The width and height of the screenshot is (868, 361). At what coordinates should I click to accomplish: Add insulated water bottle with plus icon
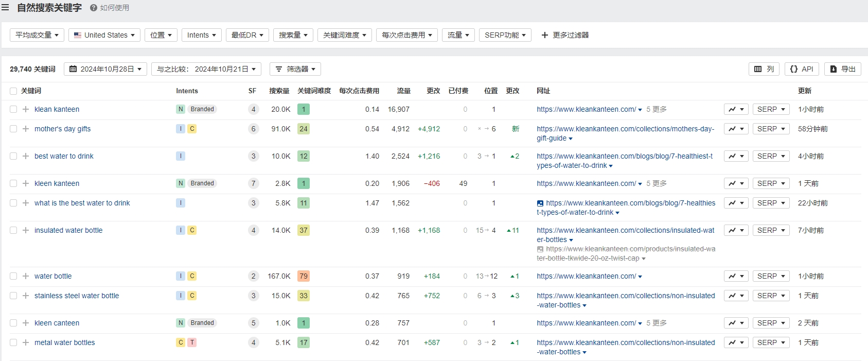click(26, 230)
